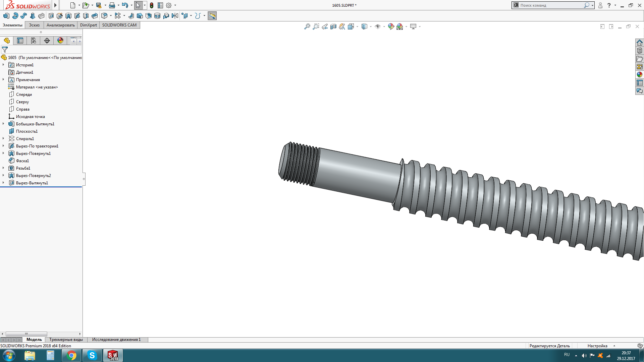Screen dimensions: 644x362
Task: Expand the Бобышка-Вытянуть1 feature node
Action: (3, 124)
